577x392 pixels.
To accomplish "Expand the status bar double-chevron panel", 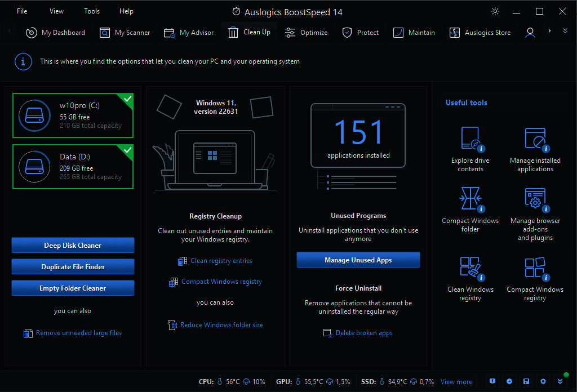I will point(560,381).
